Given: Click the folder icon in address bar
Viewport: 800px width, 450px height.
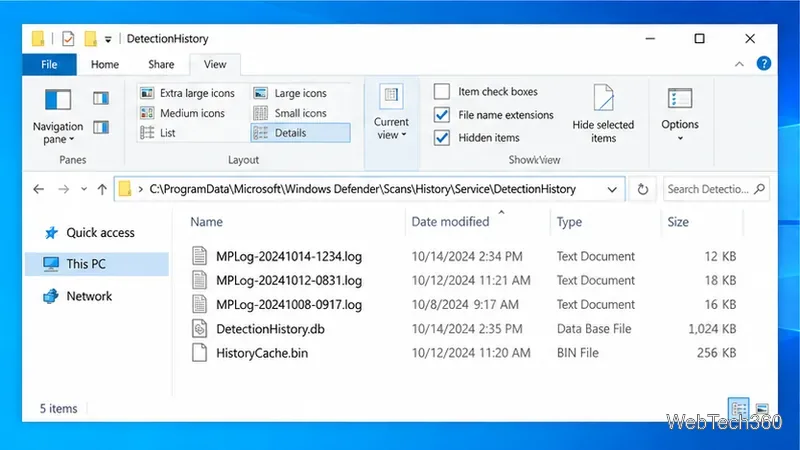Looking at the screenshot, I should 124,189.
